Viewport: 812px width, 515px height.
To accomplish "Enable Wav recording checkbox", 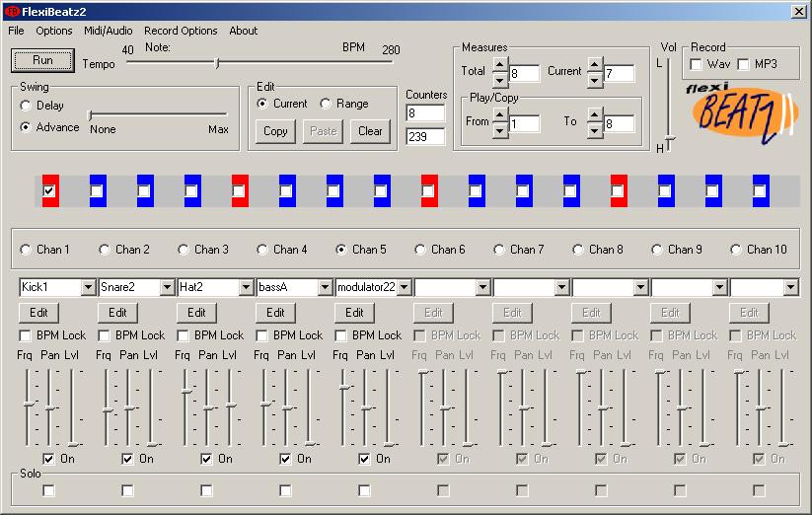I will click(696, 64).
